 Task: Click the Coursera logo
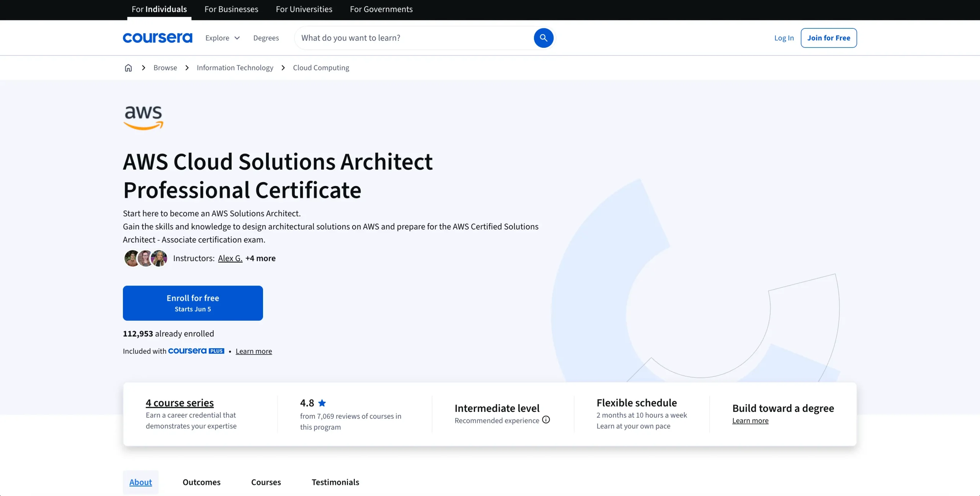click(157, 38)
